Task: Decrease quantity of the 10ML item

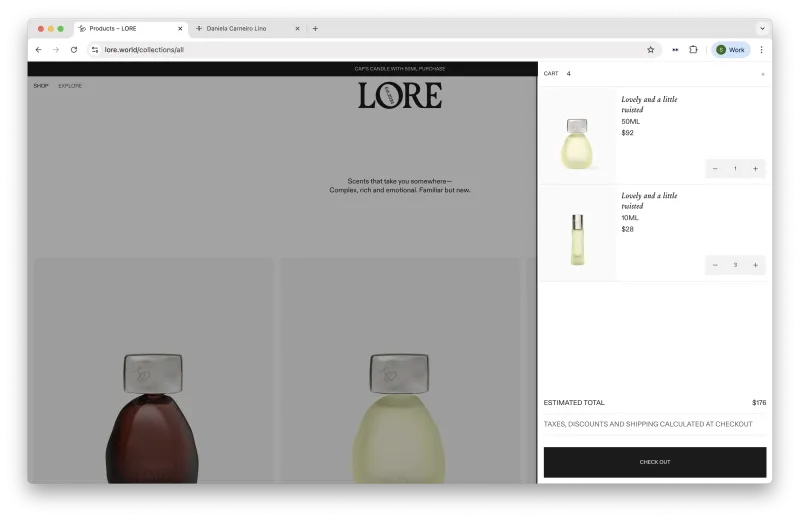Action: (x=715, y=265)
